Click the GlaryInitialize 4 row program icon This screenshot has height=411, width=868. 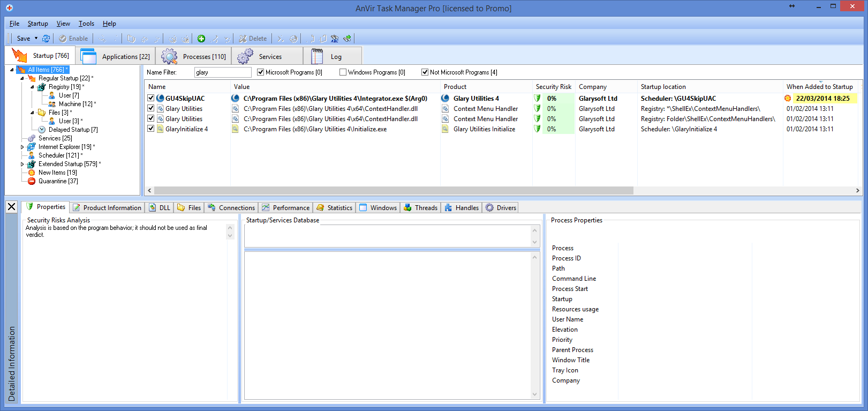(160, 129)
